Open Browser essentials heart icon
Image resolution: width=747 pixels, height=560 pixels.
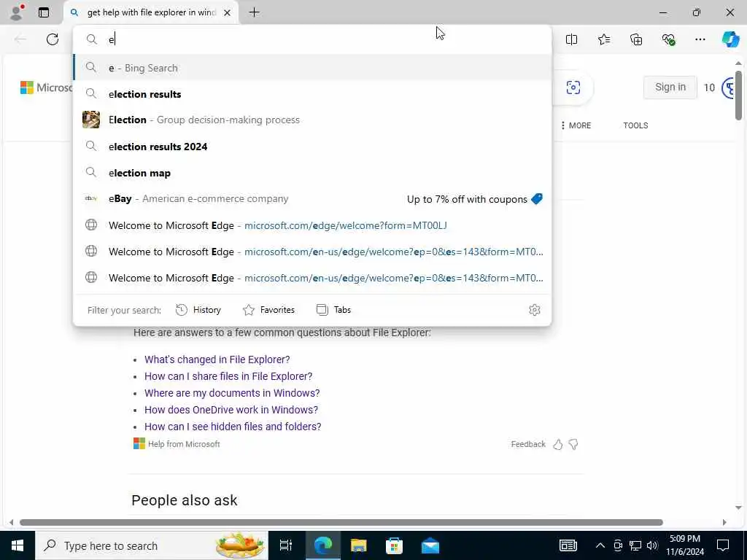668,39
